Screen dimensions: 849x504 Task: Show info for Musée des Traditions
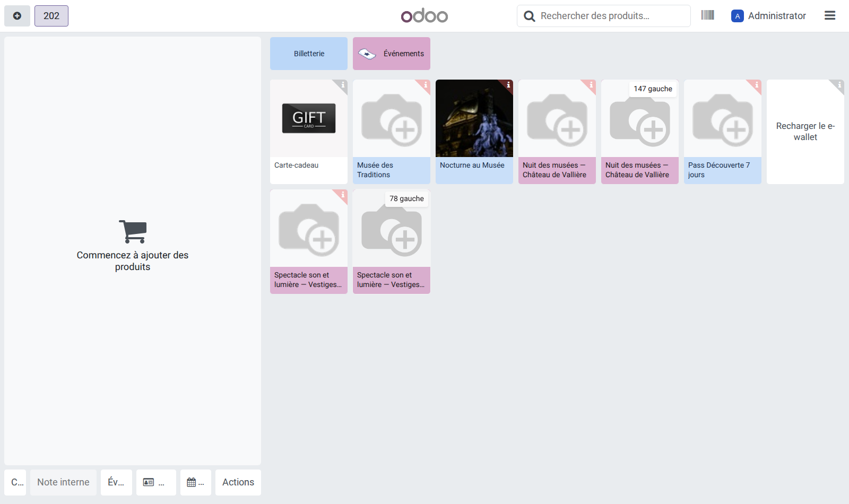(x=426, y=84)
